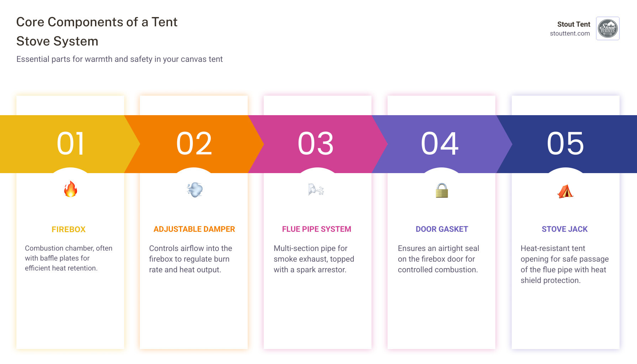
Task: Select the pink 03 arrow segment
Action: (x=316, y=144)
